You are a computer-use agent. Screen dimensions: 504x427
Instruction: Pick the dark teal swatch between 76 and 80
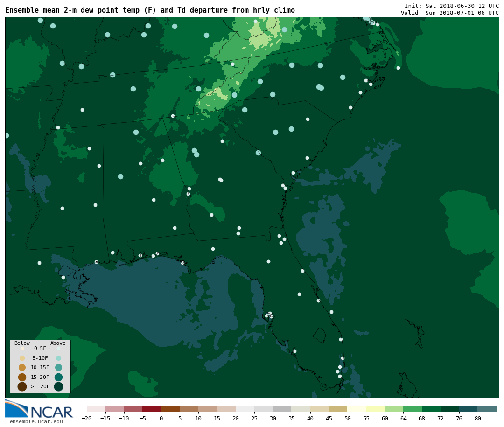[x=469, y=409]
